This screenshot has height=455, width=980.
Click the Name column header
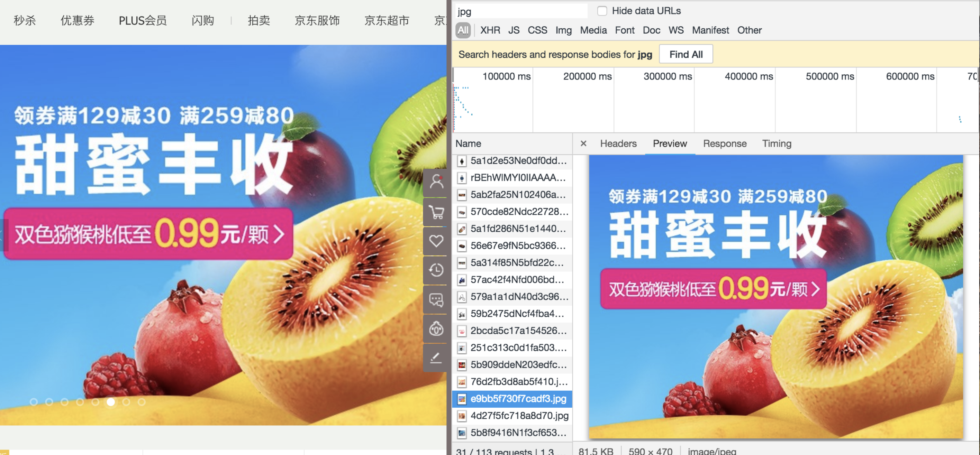(x=468, y=144)
